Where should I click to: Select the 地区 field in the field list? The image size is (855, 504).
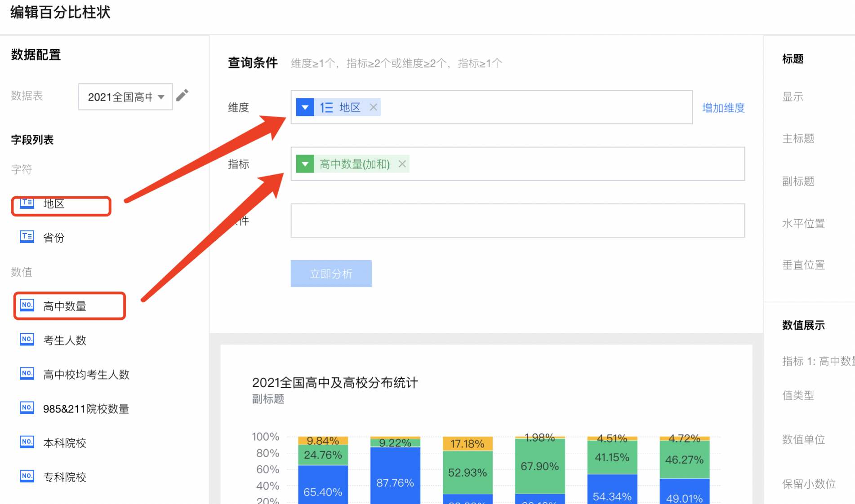[x=54, y=203]
